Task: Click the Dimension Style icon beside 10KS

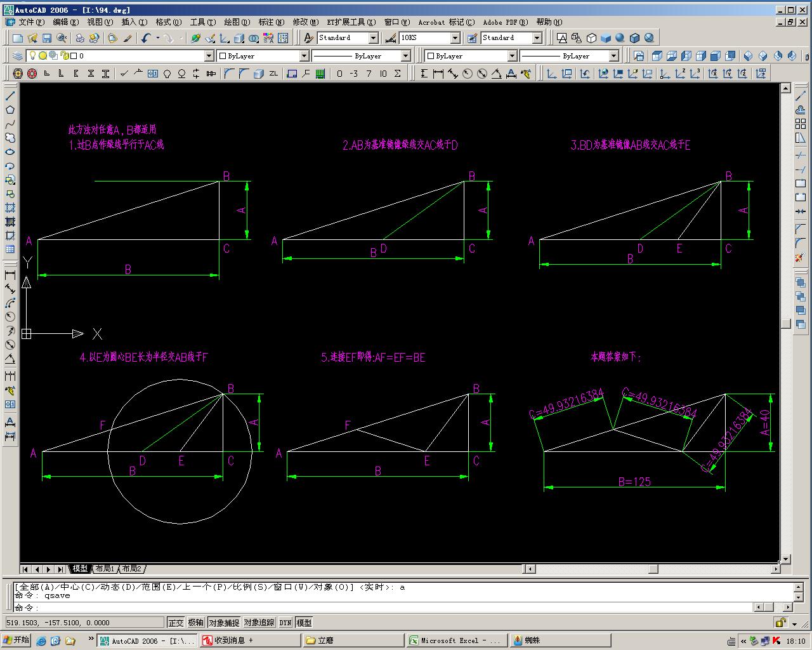Action: point(391,38)
